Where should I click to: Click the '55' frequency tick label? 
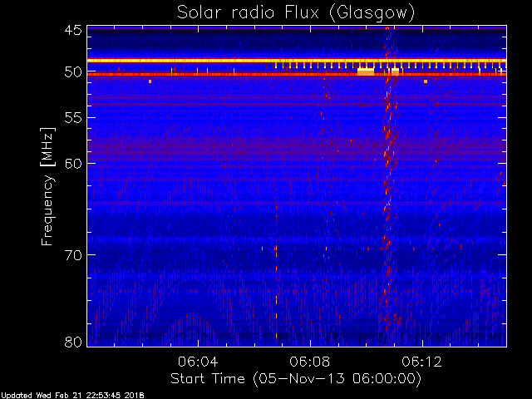pos(73,118)
